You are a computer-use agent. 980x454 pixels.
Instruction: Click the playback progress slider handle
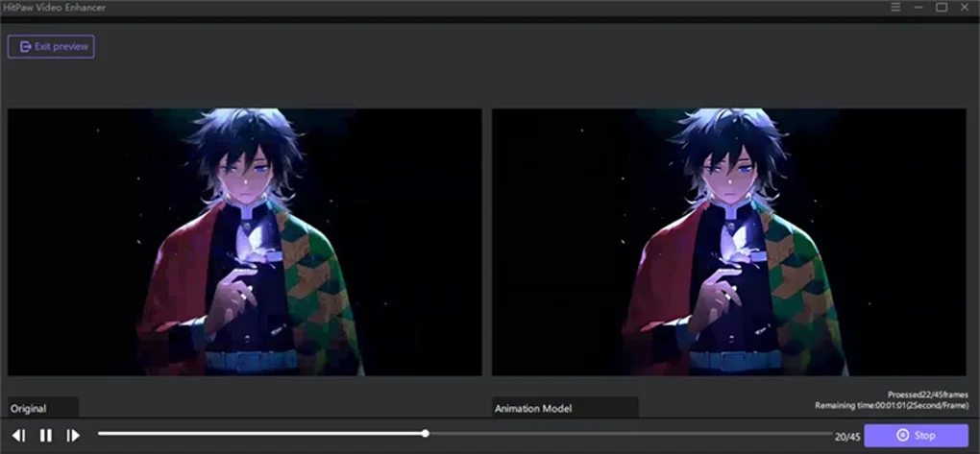pyautogui.click(x=425, y=434)
